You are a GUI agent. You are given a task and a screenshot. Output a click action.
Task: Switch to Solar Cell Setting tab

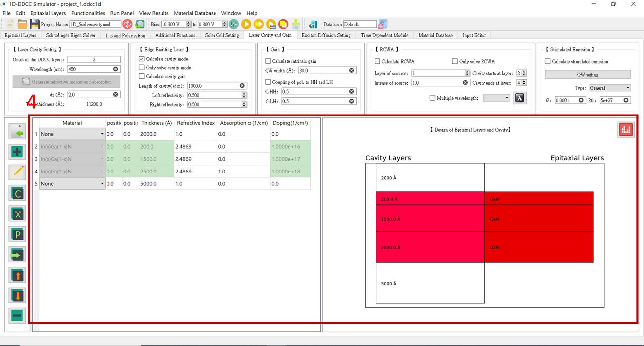click(221, 35)
